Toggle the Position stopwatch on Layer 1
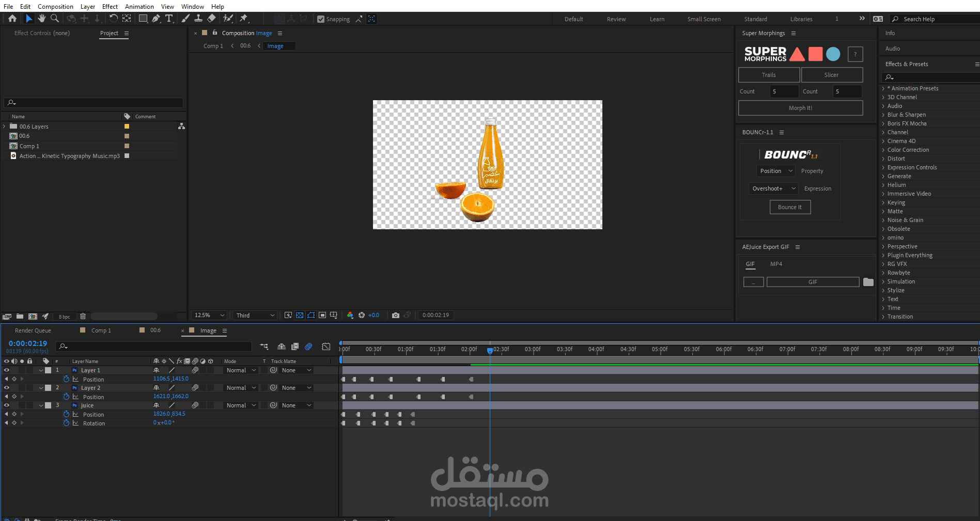 [66, 379]
